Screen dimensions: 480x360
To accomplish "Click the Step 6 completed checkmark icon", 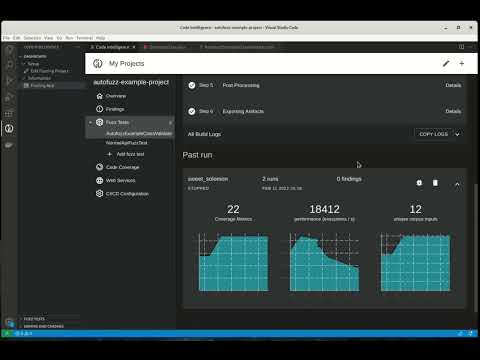I will coord(192,111).
